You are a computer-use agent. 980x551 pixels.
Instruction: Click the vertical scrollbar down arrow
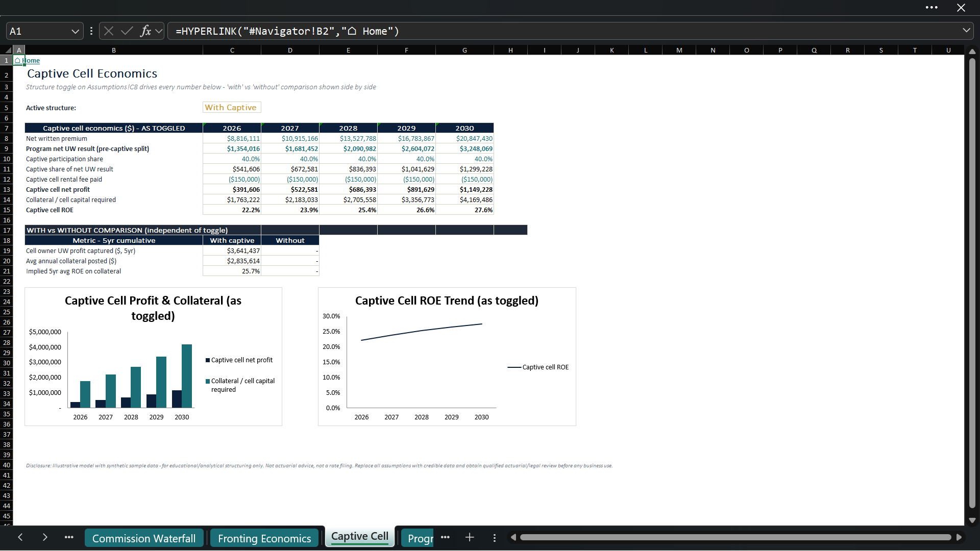pyautogui.click(x=972, y=520)
